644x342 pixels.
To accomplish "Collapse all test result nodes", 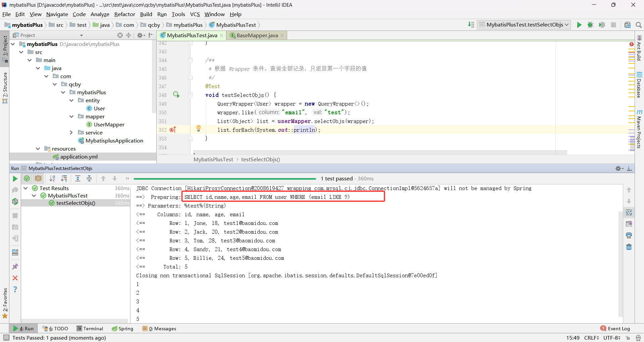I will [89, 179].
